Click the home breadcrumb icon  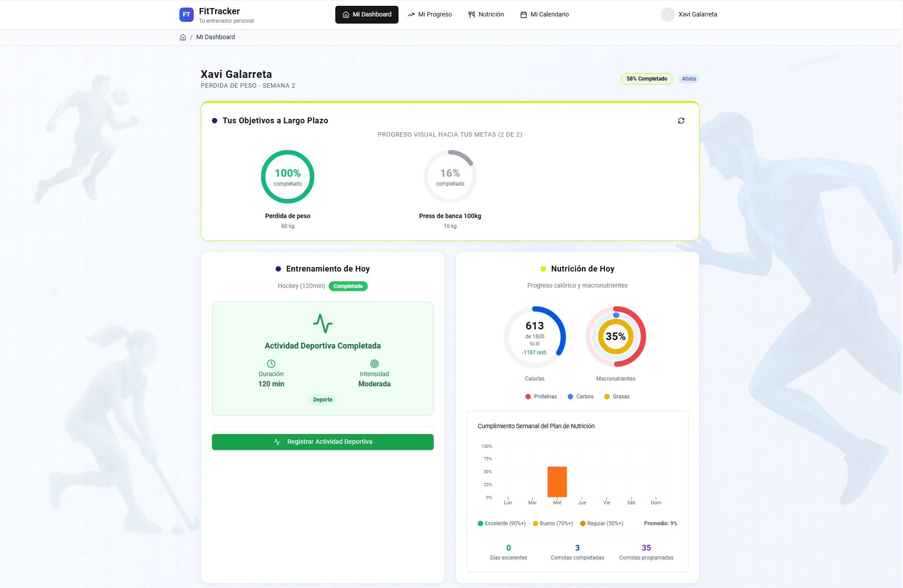pos(183,37)
